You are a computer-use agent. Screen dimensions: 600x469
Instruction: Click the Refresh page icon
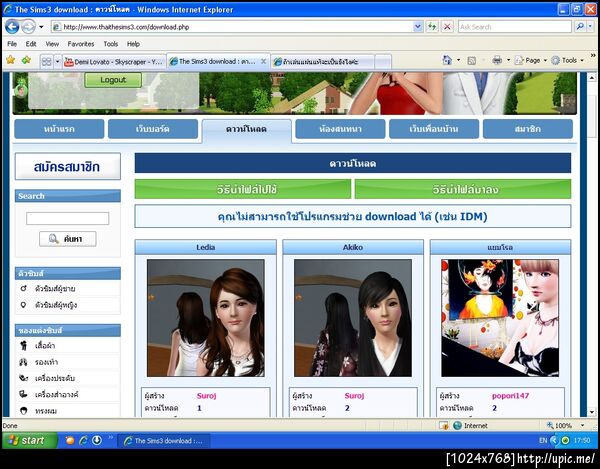(432, 27)
